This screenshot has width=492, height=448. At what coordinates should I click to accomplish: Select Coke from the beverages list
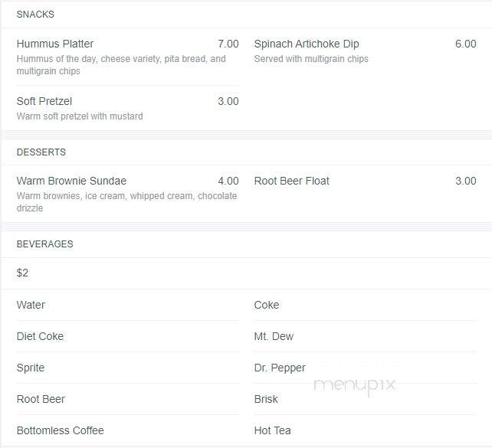point(267,305)
